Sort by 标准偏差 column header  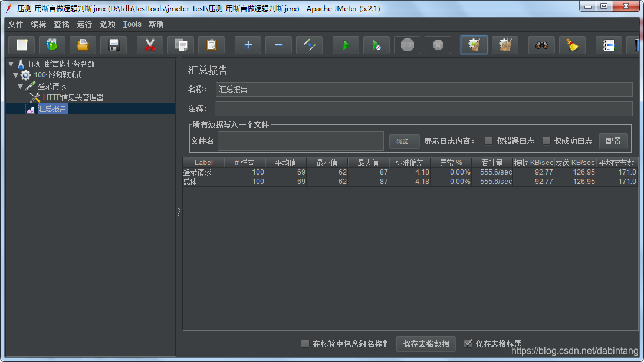coord(409,163)
